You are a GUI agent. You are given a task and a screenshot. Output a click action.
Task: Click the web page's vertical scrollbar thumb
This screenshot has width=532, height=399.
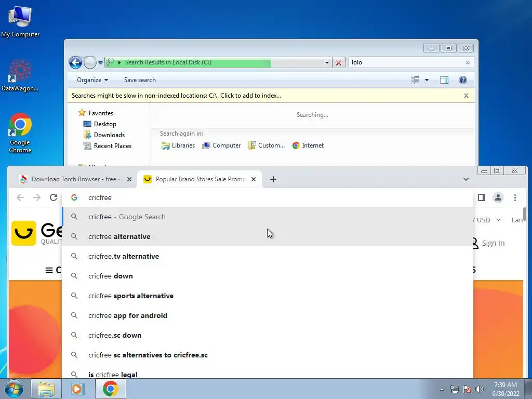(525, 214)
